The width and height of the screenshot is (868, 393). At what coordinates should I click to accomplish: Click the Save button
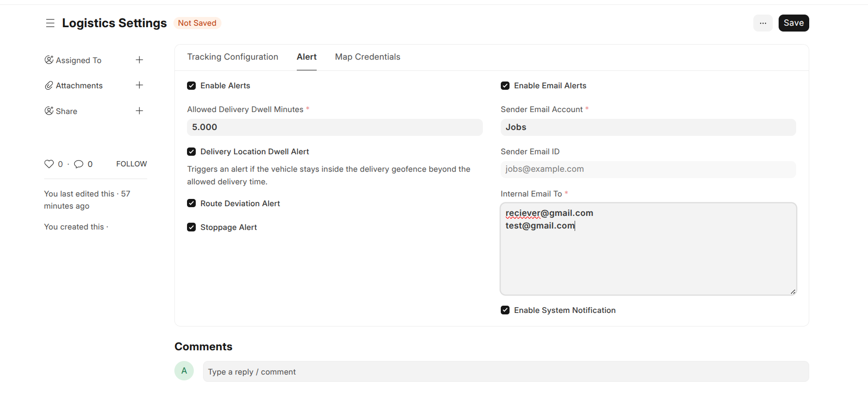794,23
